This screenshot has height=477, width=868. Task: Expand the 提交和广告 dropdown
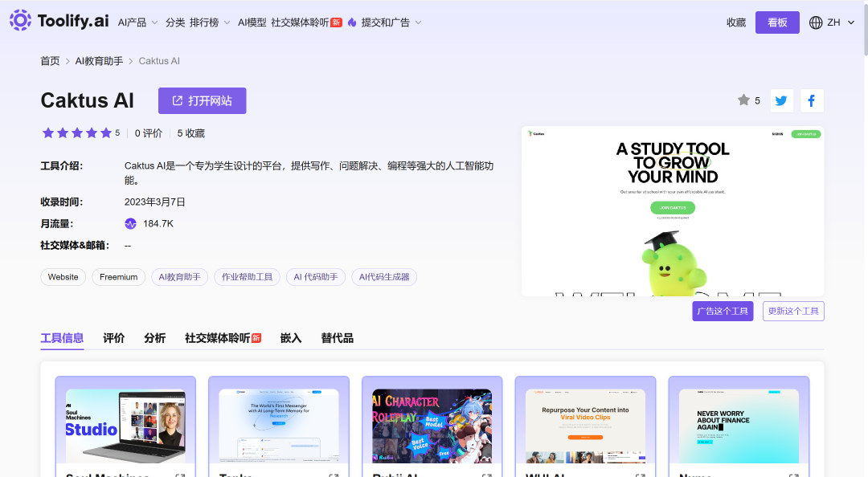pyautogui.click(x=391, y=22)
